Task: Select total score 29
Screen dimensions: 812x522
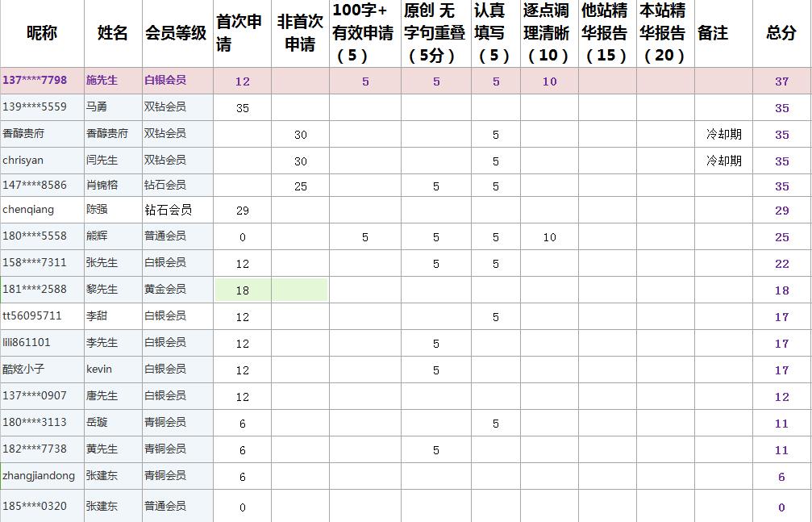Action: 781,211
